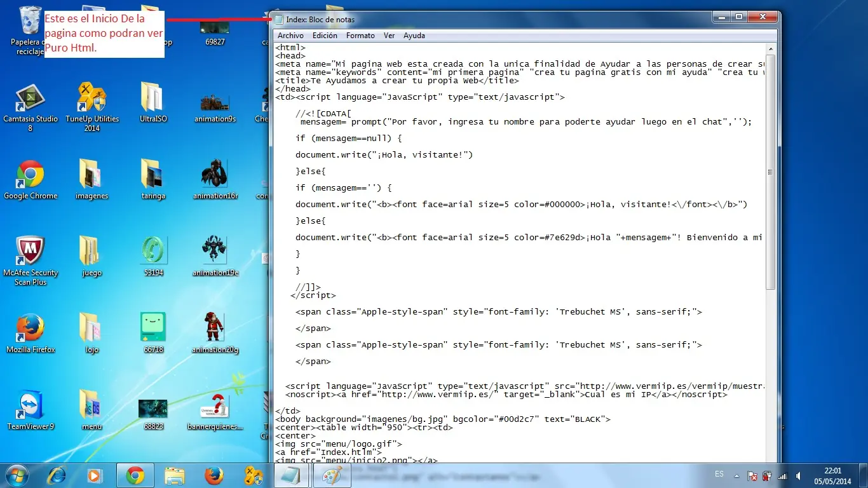The width and height of the screenshot is (868, 488).
Task: Click the Notepad scrollbar up arrow
Action: [770, 48]
